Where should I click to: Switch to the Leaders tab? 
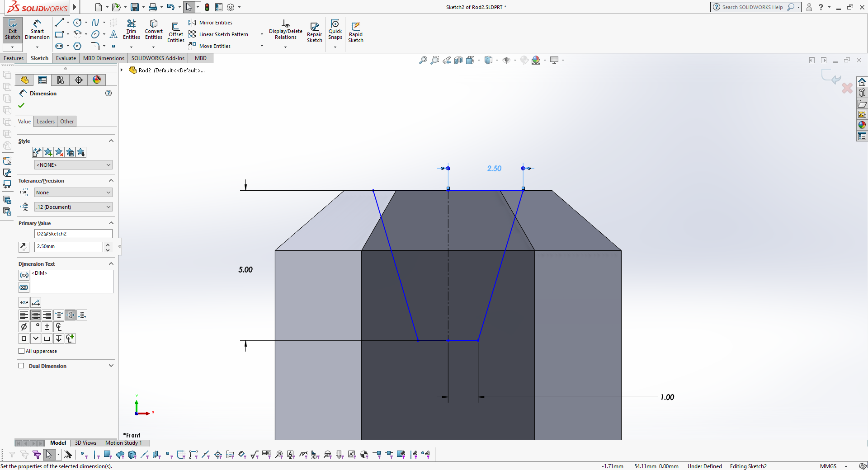46,122
